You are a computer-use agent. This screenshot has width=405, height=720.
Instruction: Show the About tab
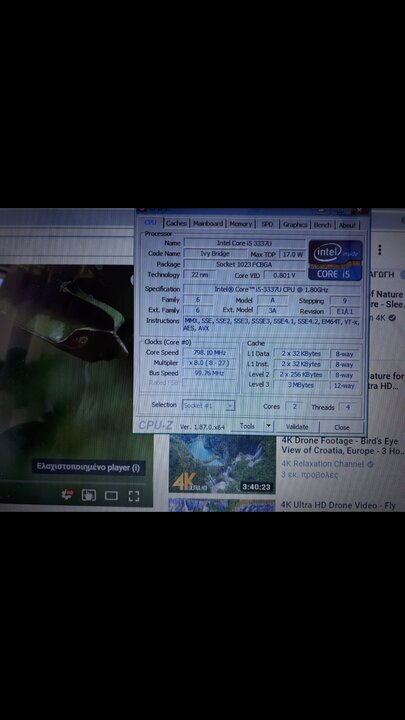point(347,225)
